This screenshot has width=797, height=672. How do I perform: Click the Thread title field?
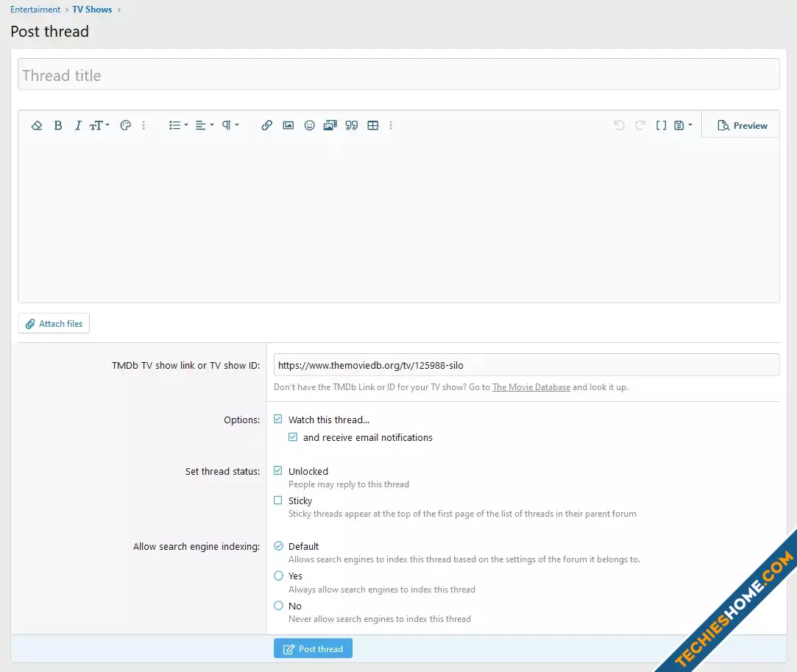pos(399,74)
